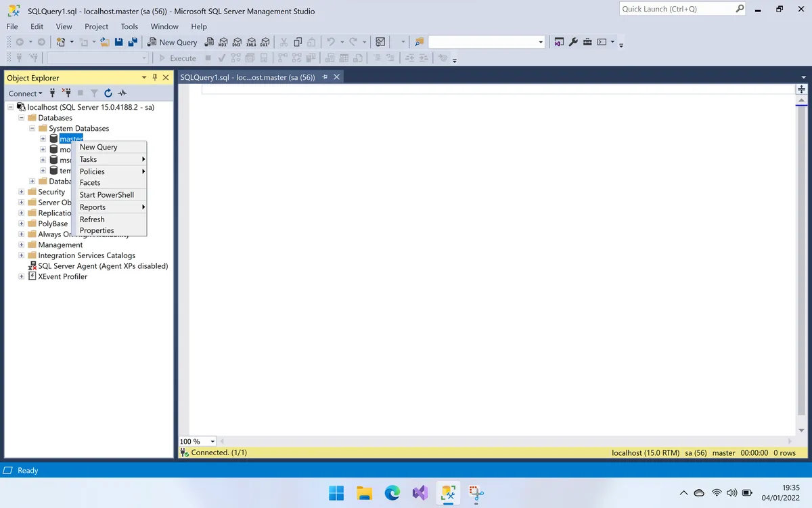Click the Analysis Services MDX Query icon
This screenshot has height=508, width=812.
click(223, 42)
